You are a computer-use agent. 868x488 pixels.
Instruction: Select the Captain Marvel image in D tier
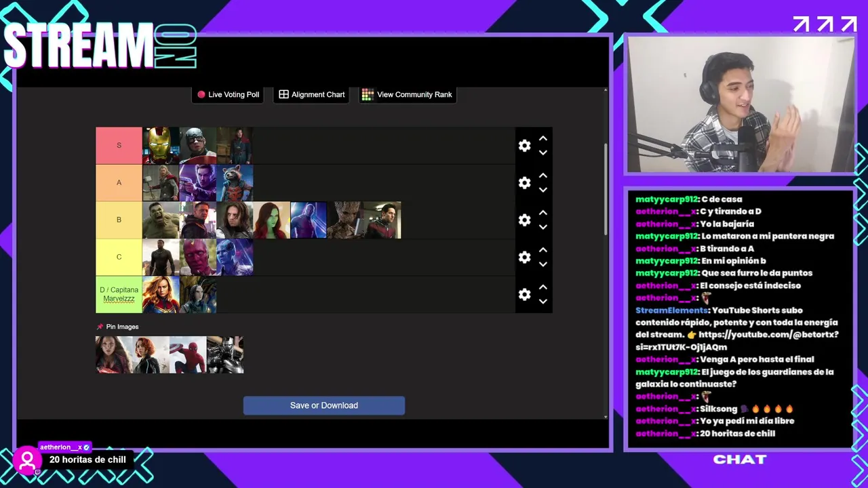(161, 295)
